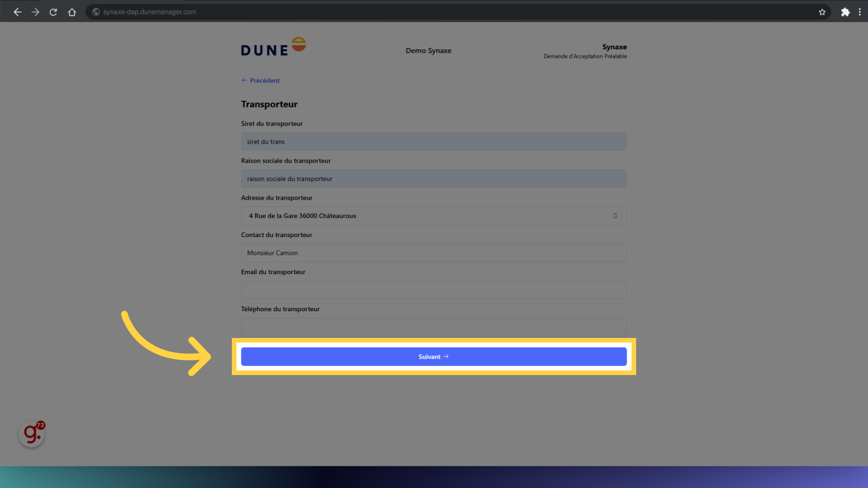Click the browser forward arrow

tap(35, 12)
